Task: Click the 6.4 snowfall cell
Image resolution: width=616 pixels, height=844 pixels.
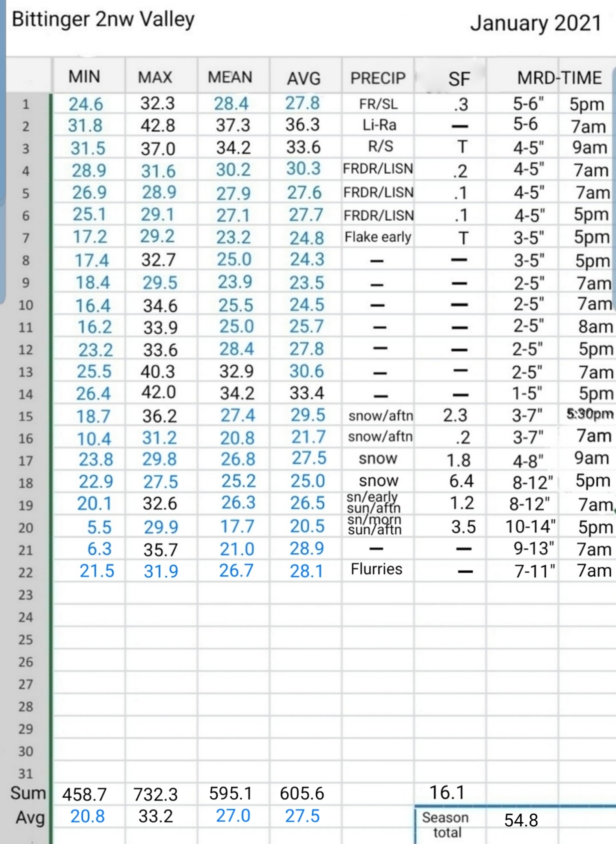Action: click(x=461, y=481)
